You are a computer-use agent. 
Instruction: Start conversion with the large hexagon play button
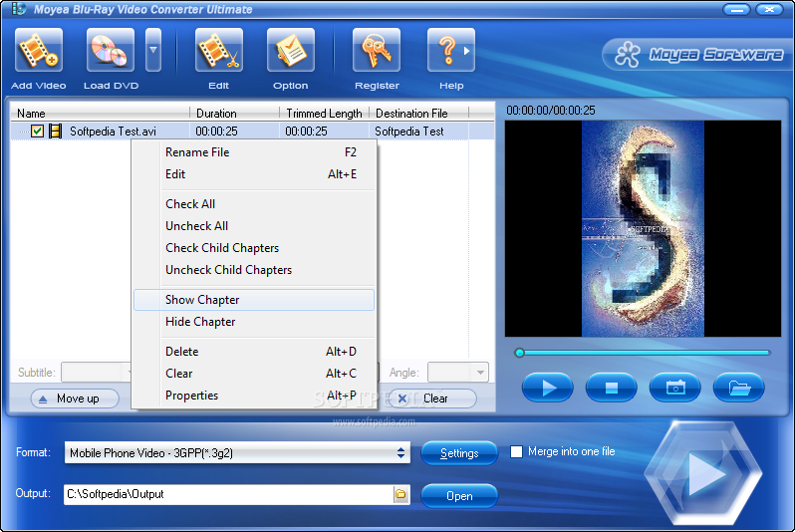[x=703, y=473]
